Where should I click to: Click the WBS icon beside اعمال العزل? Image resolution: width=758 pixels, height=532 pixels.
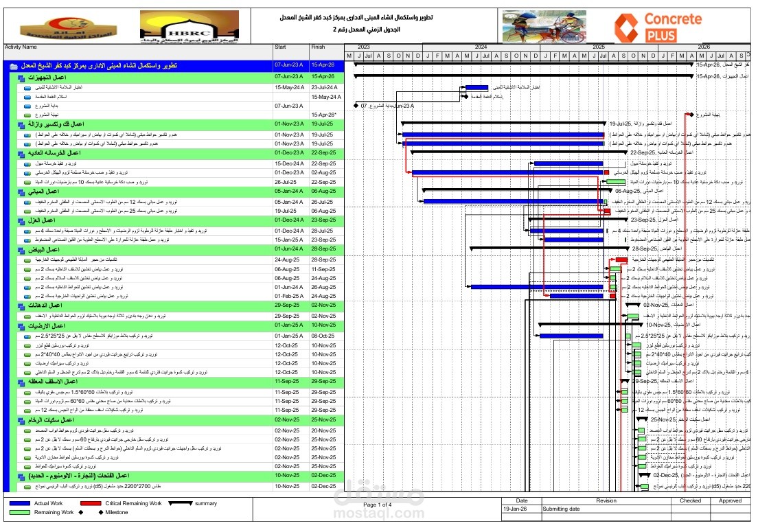tap(21, 221)
